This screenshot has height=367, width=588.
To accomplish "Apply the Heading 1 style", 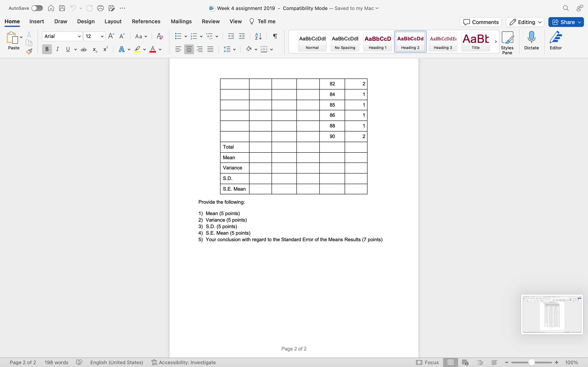I will pos(377,42).
